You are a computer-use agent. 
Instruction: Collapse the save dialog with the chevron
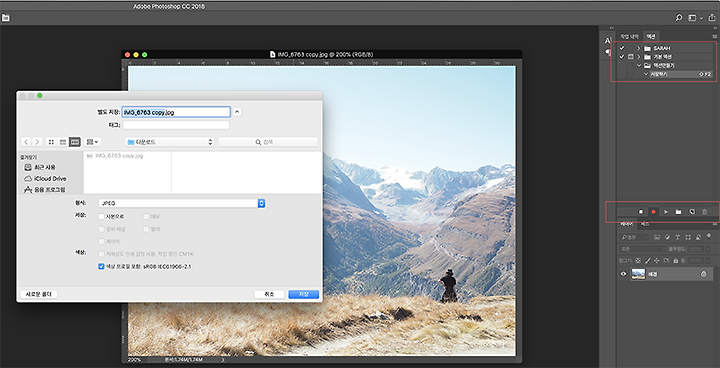click(237, 112)
